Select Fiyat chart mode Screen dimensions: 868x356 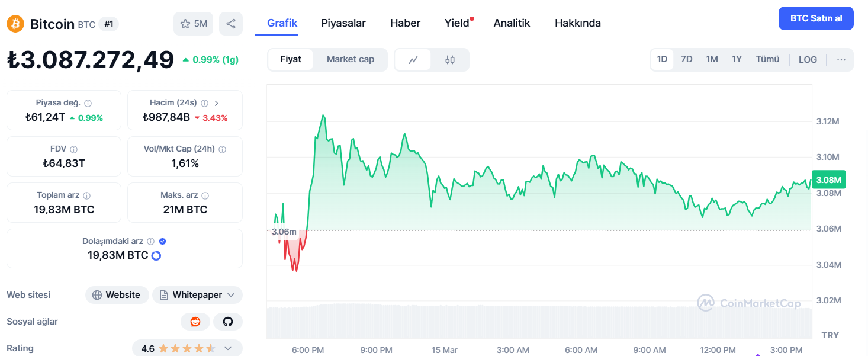(x=291, y=59)
